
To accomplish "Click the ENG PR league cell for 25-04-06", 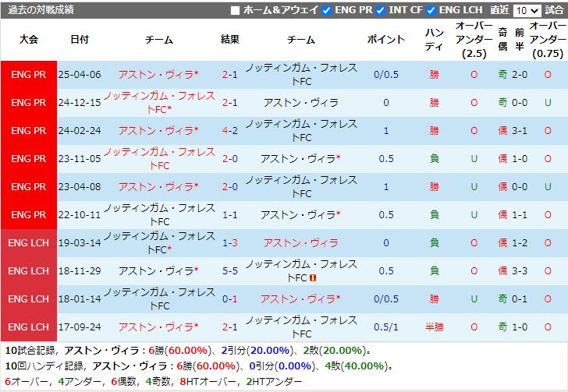I will (30, 75).
